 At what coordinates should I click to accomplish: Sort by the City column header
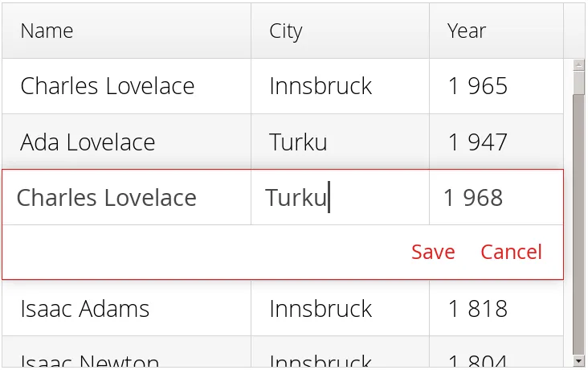coord(340,31)
